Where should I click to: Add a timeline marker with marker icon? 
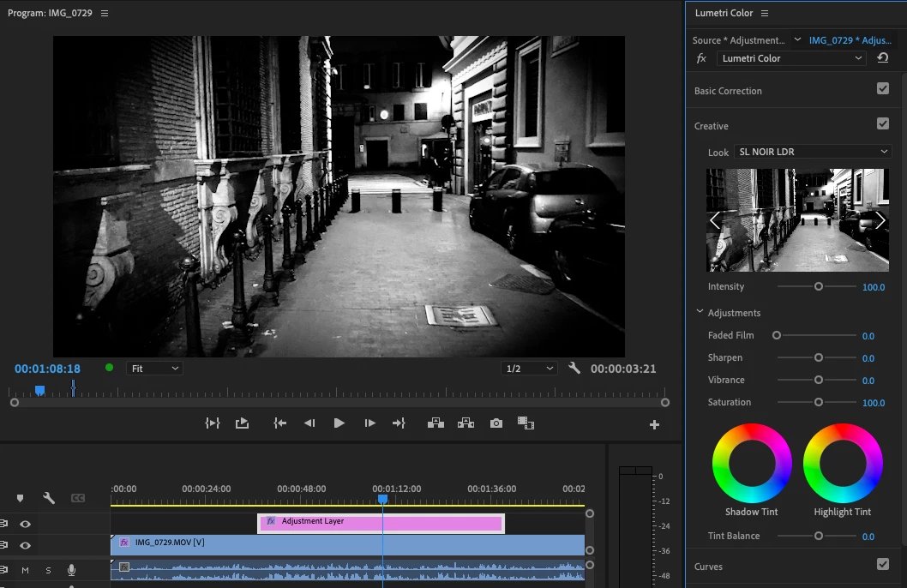(x=20, y=498)
